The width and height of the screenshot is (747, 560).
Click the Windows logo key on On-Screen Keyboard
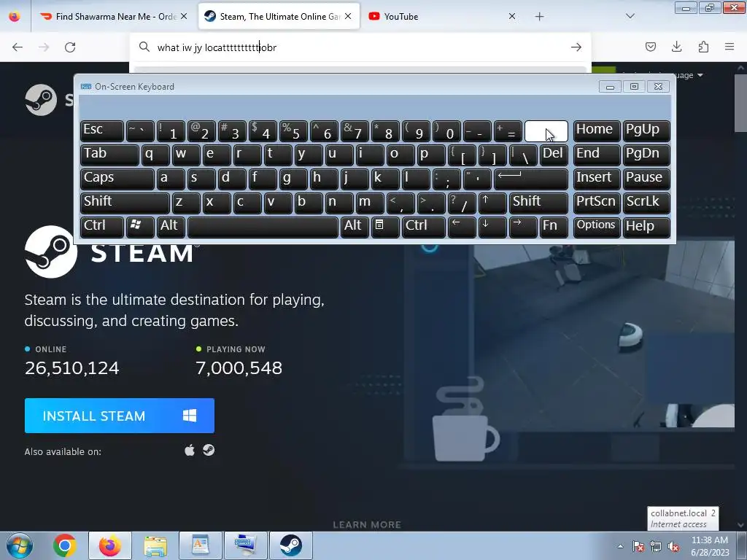140,227
